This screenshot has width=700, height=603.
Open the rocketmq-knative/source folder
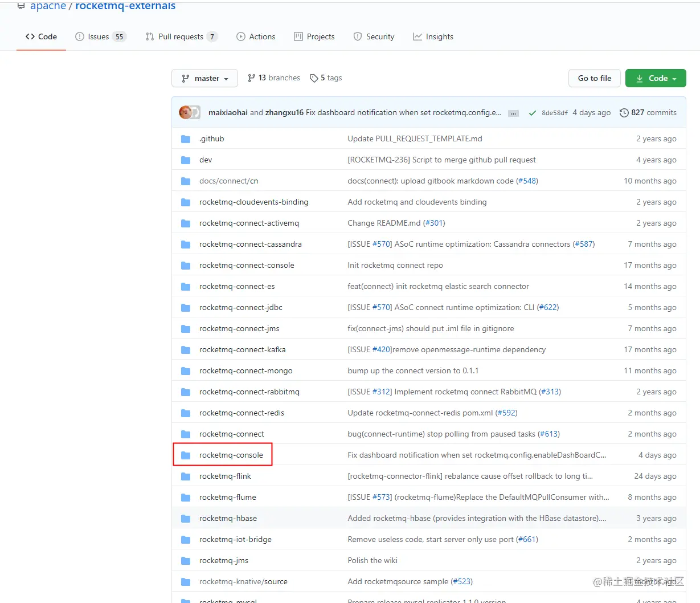[243, 582]
